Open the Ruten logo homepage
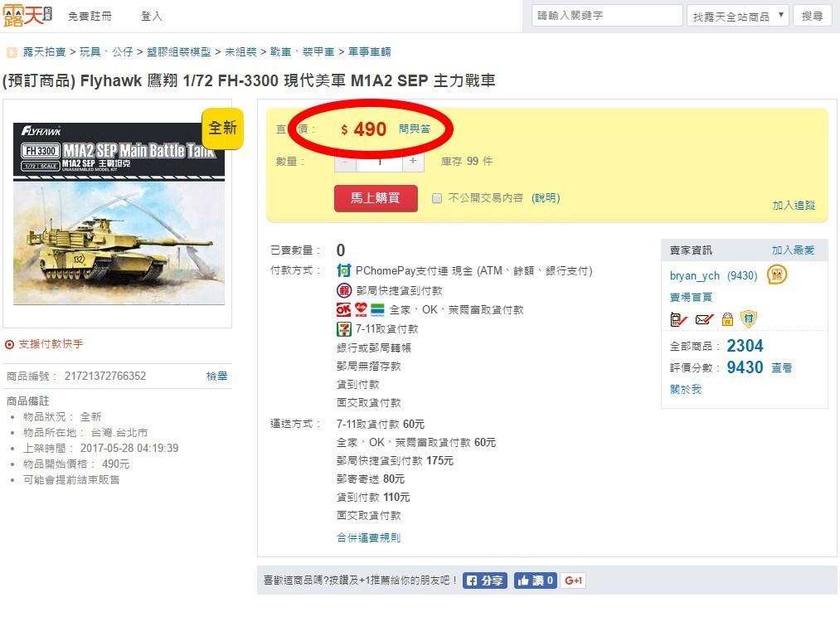 click(27, 16)
